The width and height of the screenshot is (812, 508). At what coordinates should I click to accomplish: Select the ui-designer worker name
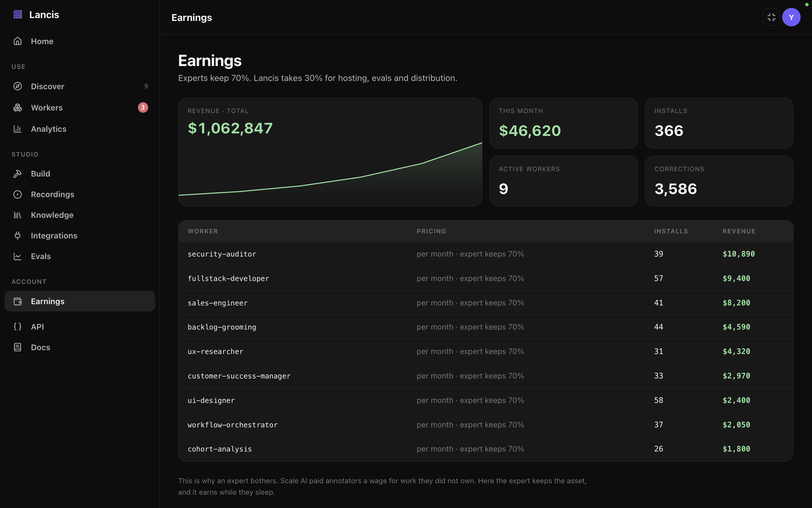(x=211, y=400)
